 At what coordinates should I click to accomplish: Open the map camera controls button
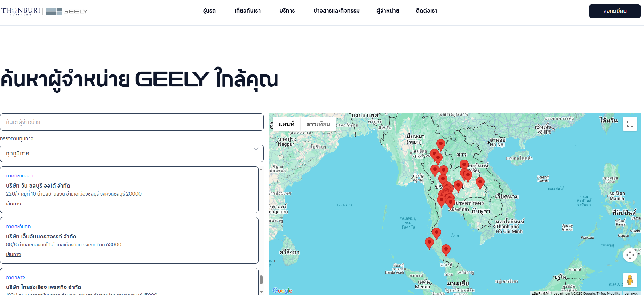630,255
